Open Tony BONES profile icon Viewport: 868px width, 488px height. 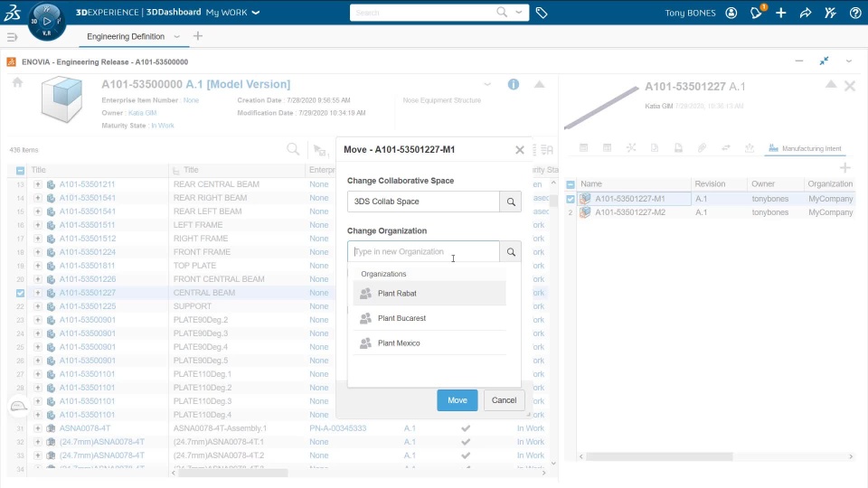pyautogui.click(x=731, y=13)
